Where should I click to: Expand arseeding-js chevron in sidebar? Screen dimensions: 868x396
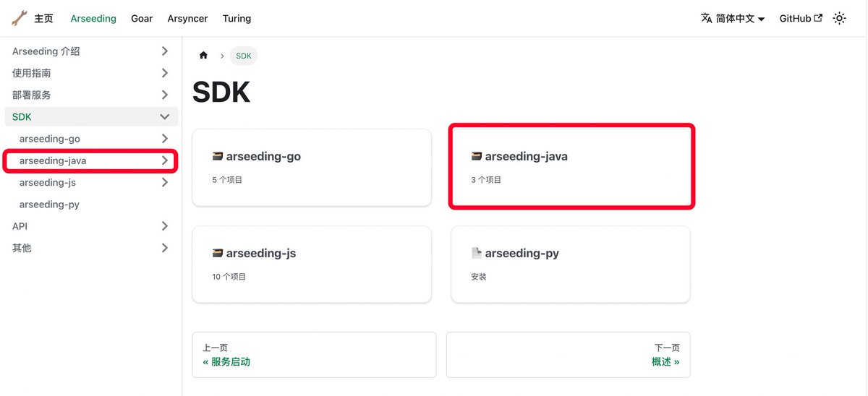[165, 183]
